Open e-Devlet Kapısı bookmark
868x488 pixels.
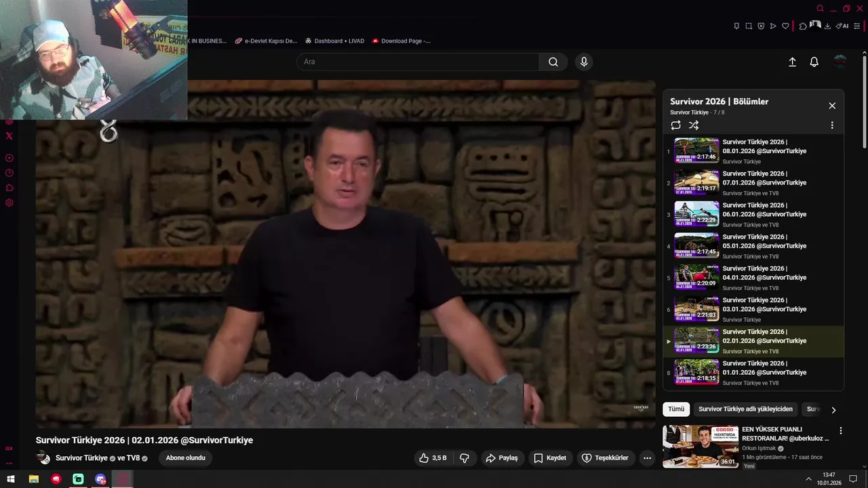point(266,41)
